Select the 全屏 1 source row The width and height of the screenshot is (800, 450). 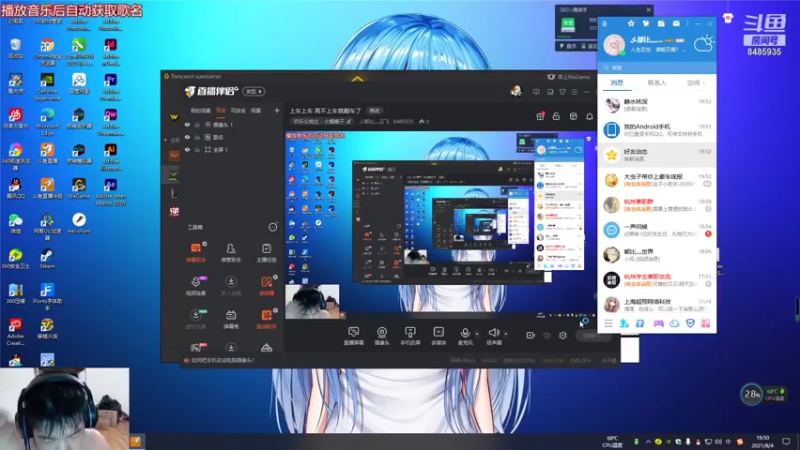click(x=232, y=149)
